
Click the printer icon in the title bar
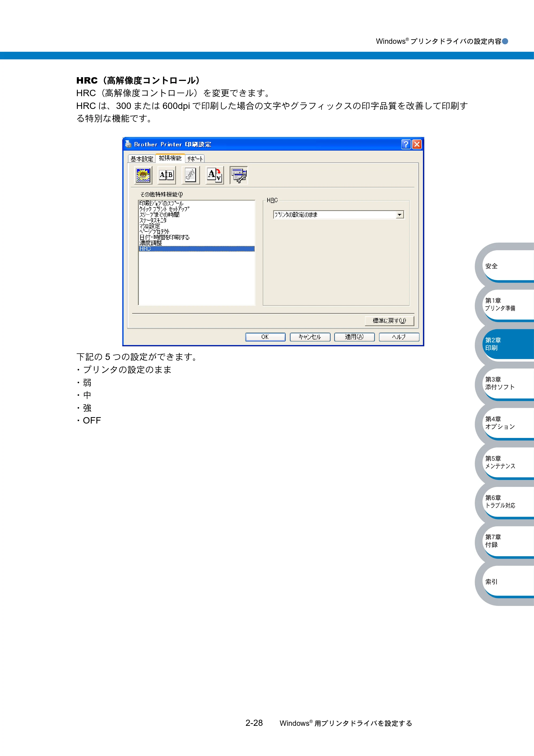[x=128, y=144]
